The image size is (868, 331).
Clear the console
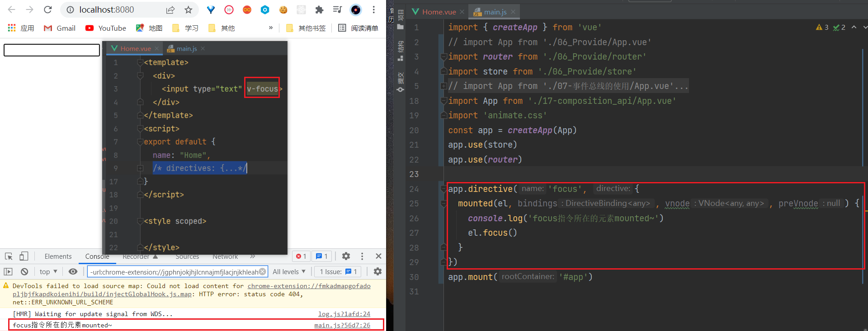point(24,272)
